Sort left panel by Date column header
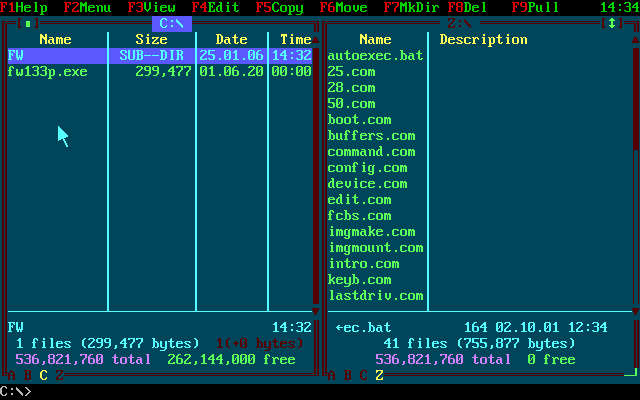The width and height of the screenshot is (640, 400). pyautogui.click(x=231, y=39)
